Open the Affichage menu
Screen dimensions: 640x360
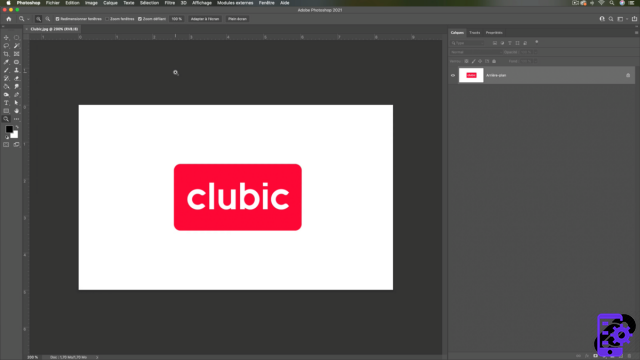coord(202,3)
